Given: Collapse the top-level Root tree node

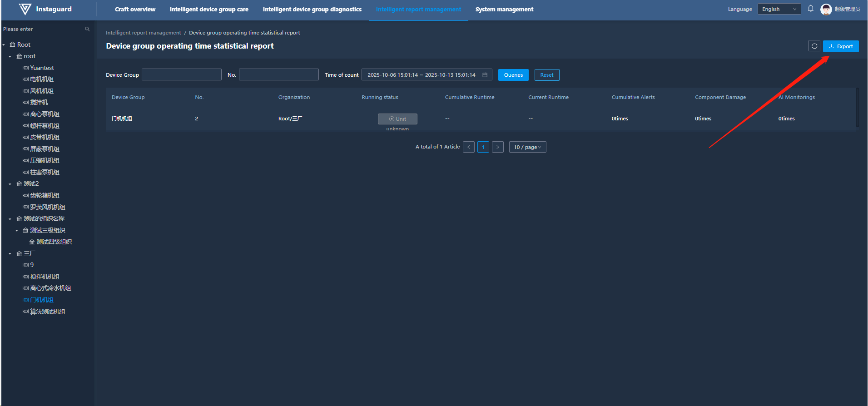Looking at the screenshot, I should 4,45.
